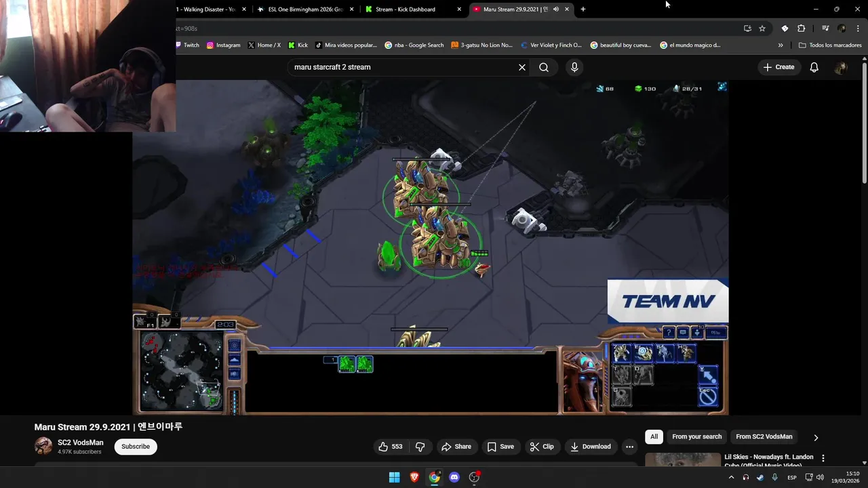The width and height of the screenshot is (868, 488).
Task: Expand hidden bookmarks chevron
Action: coord(781,45)
